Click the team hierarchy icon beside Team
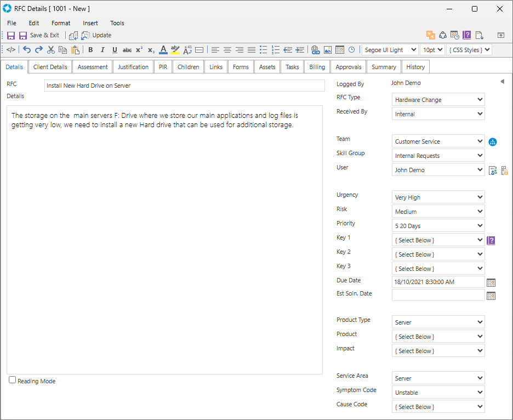 (x=493, y=142)
